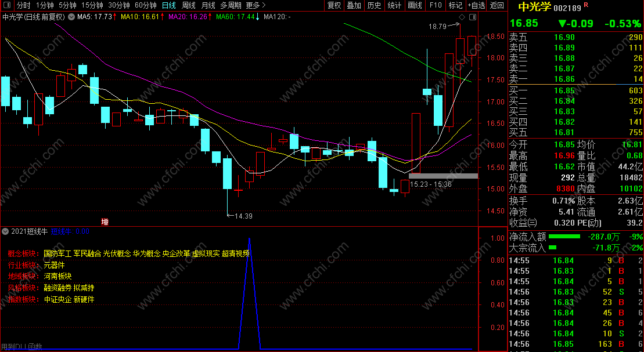The height and width of the screenshot is (352, 644).
Task: Select the 60分钟 period
Action: pyautogui.click(x=145, y=5)
